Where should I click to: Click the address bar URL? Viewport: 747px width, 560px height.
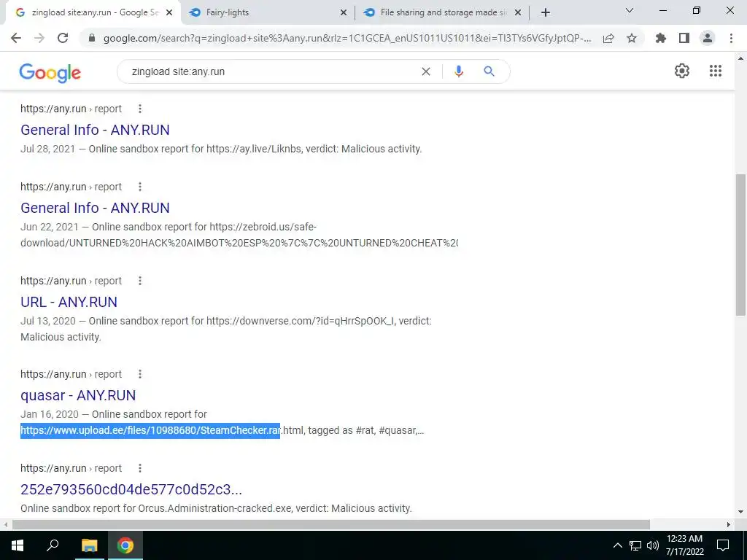[x=347, y=38]
